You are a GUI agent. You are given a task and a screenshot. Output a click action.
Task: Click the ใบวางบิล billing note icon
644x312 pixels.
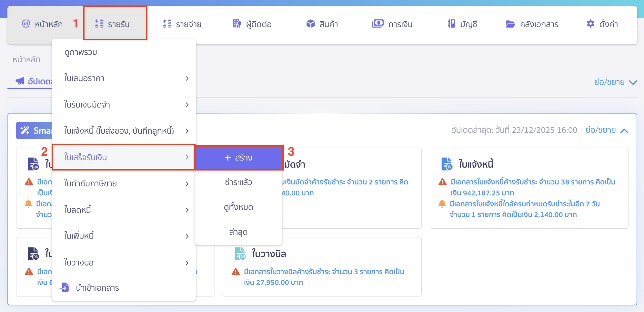click(x=239, y=254)
